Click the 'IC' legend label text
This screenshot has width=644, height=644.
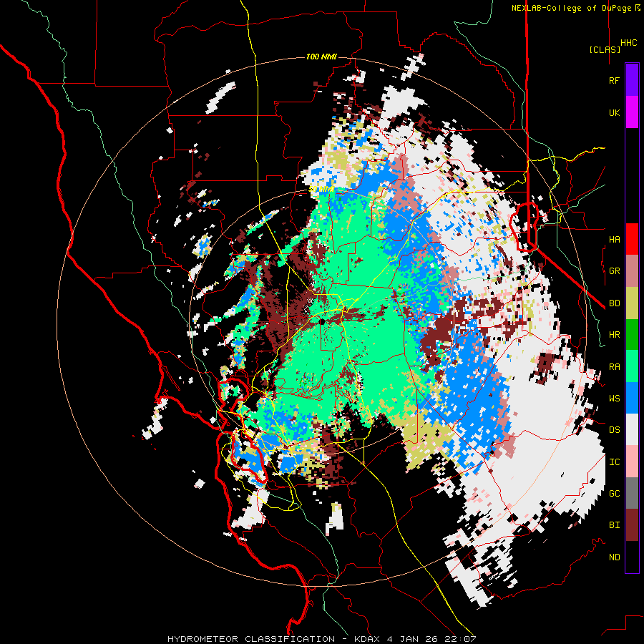click(x=614, y=462)
